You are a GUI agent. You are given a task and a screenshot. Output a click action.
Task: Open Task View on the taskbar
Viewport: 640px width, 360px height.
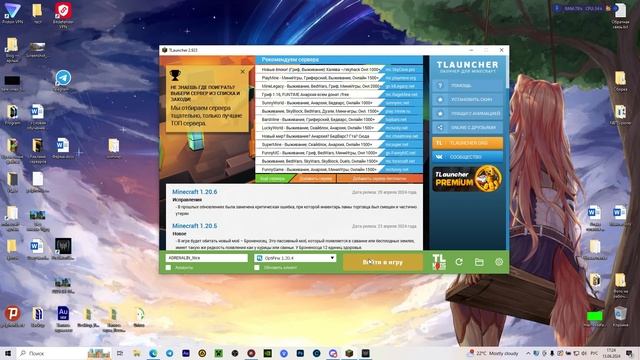click(120, 353)
